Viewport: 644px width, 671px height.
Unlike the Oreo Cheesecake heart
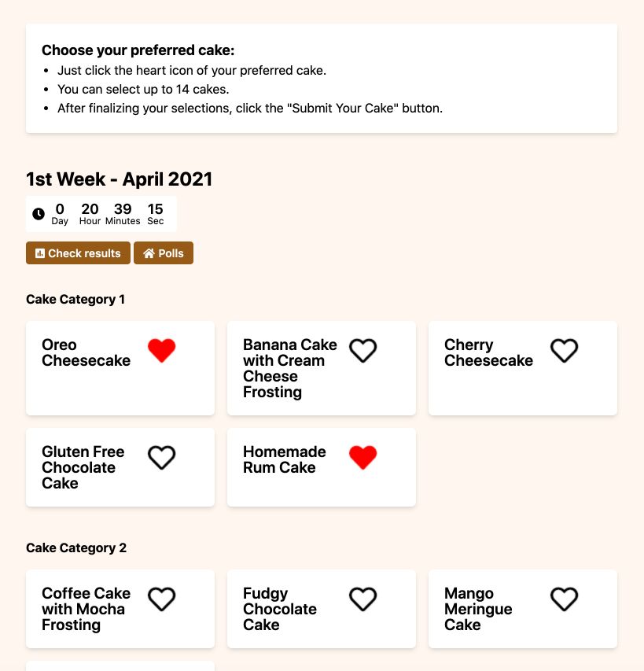point(161,350)
